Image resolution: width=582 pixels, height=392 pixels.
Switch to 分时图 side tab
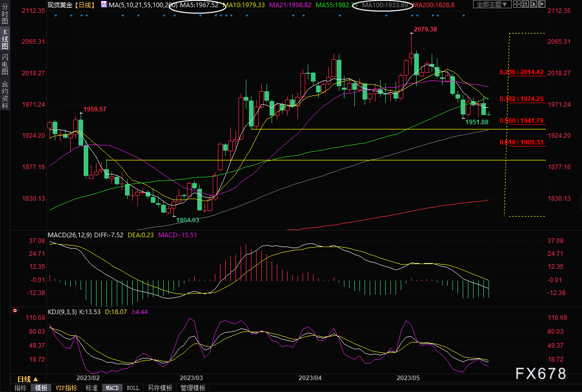click(5, 17)
